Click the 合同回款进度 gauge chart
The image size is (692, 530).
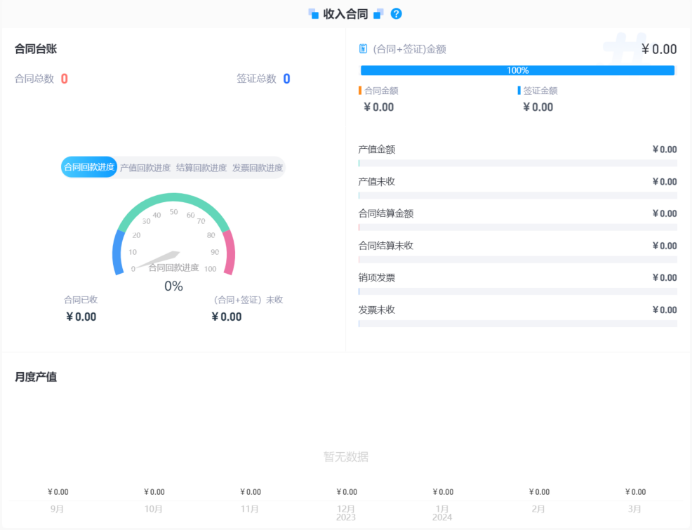173,238
